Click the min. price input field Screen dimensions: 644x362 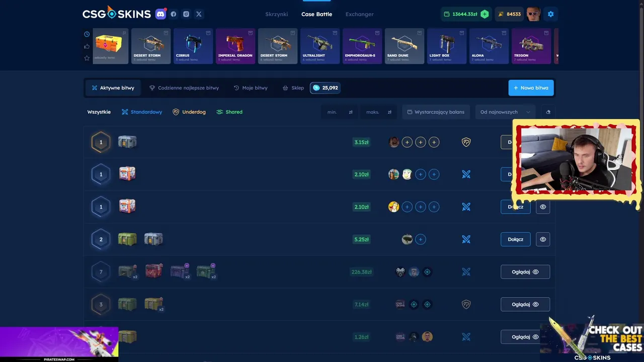click(340, 112)
